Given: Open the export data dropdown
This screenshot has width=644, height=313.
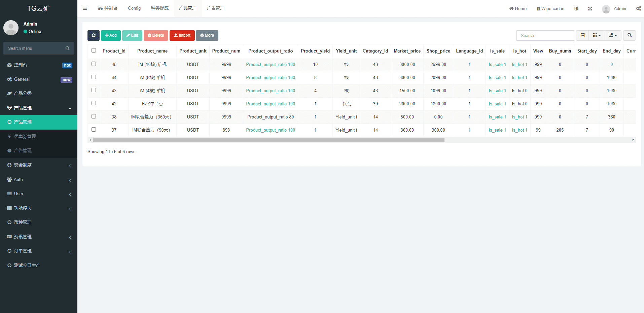Looking at the screenshot, I should point(613,35).
